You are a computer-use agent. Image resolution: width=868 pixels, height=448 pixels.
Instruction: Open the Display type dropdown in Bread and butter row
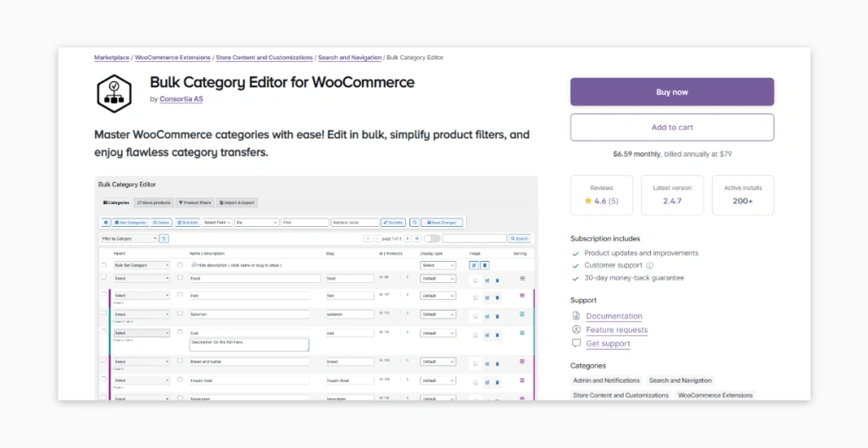[438, 362]
